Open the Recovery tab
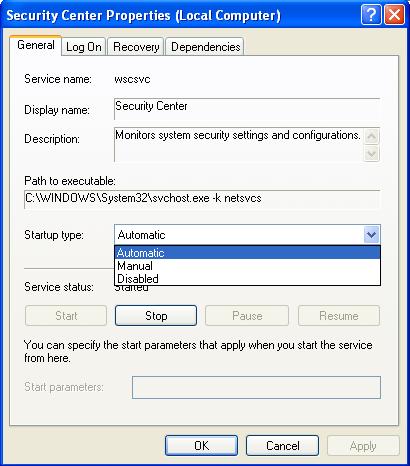Screen dimensions: 410x466 pos(136,47)
